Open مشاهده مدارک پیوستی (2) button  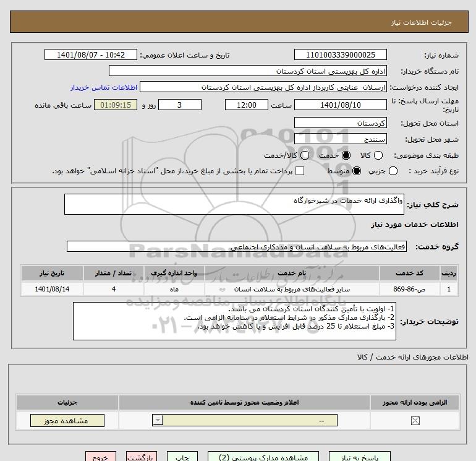point(263,456)
